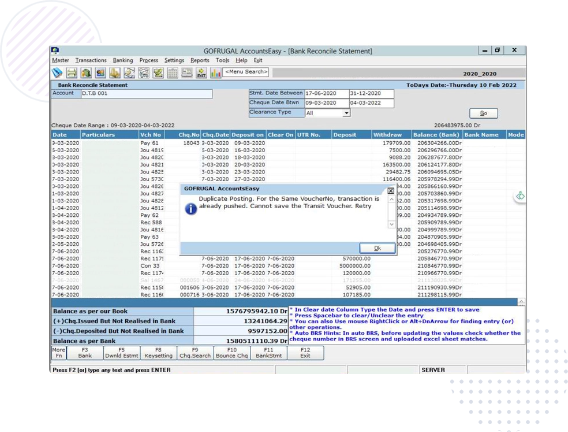Click the F9 Chq.Search button
Viewport: 568px width, 432px height.
point(195,353)
